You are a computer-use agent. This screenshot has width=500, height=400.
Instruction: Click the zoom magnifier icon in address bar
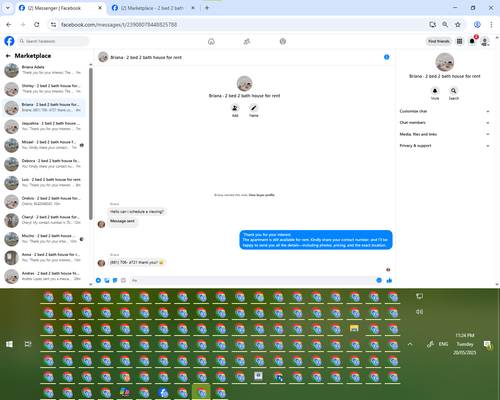coord(445,24)
